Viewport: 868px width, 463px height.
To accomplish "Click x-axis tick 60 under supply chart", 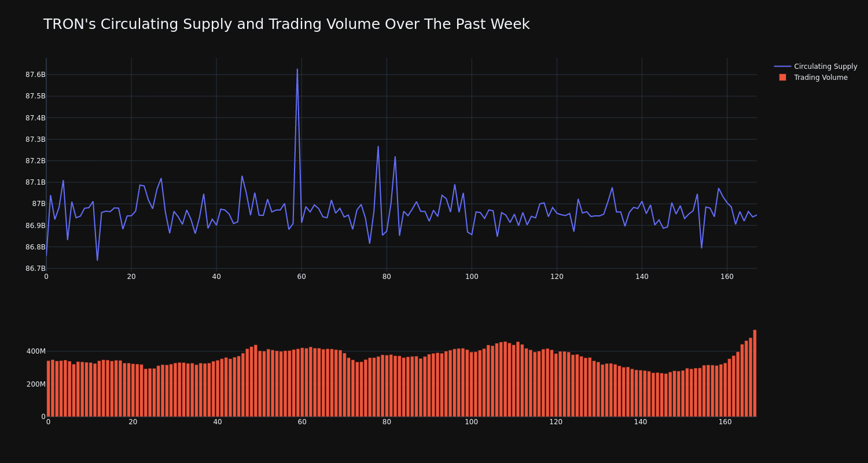I will [301, 277].
